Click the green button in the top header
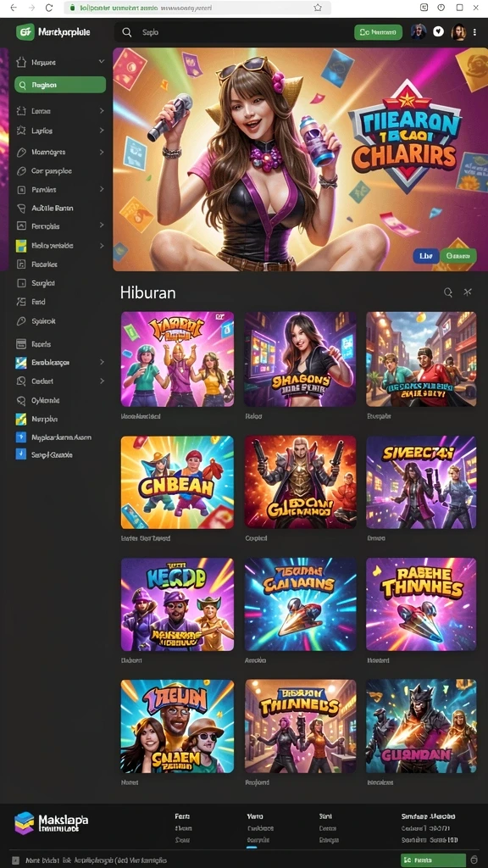This screenshot has height=868, width=488. click(379, 33)
